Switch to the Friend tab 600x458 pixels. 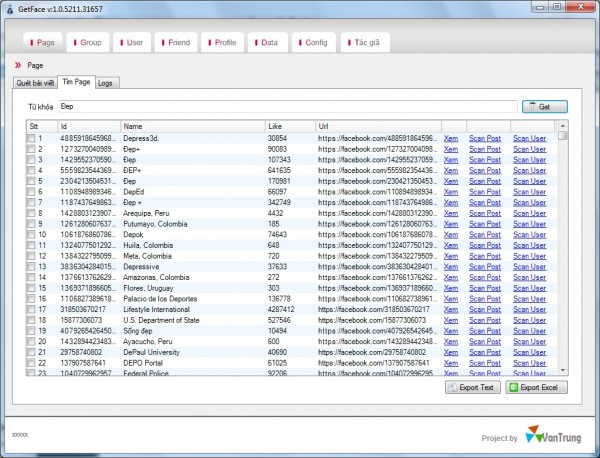(176, 43)
